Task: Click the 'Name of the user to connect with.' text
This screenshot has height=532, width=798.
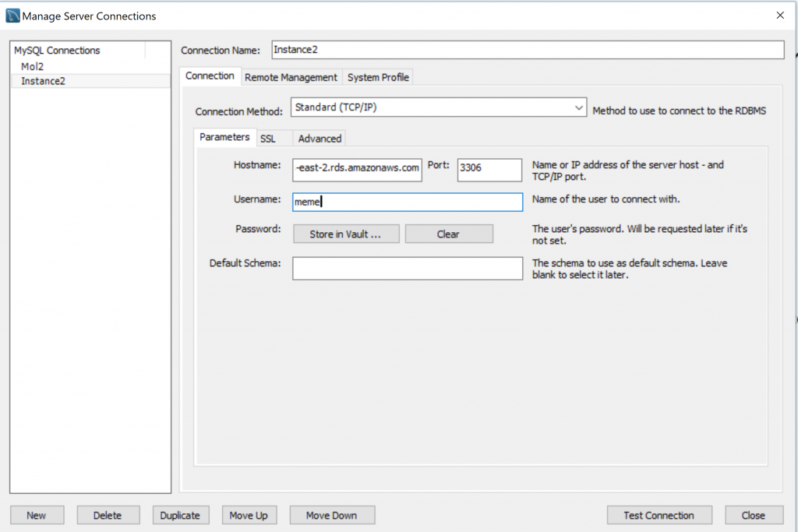Action: tap(606, 199)
